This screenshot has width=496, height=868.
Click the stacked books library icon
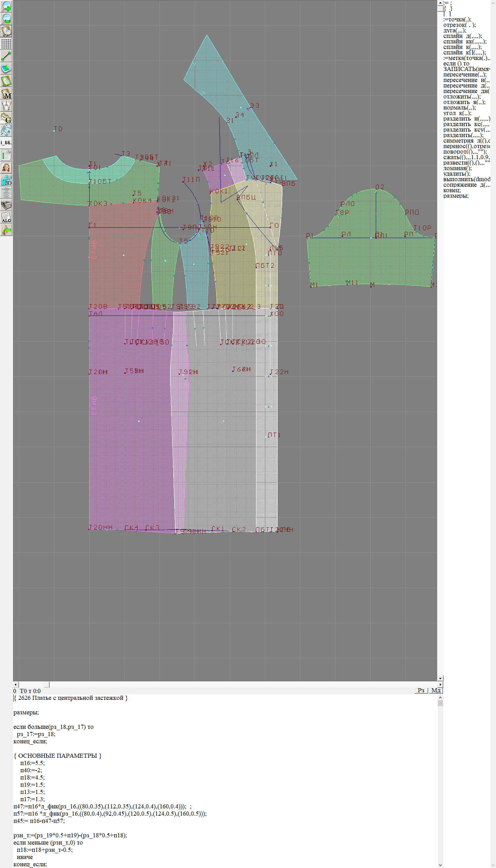coord(6,205)
